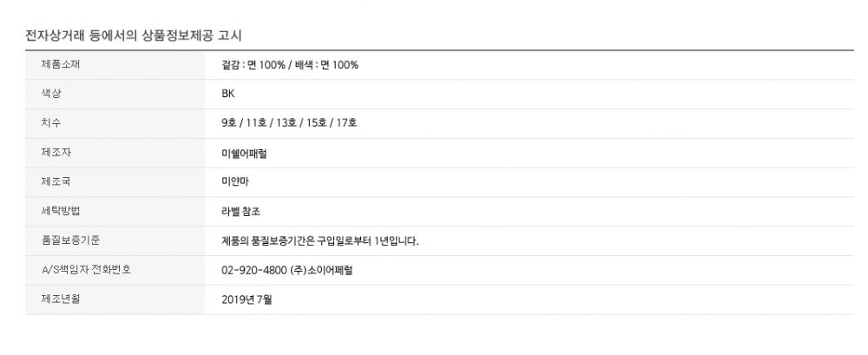Click the 라벨 참조 washing instruction text
Viewport: 868px width, 355px height.
[240, 212]
